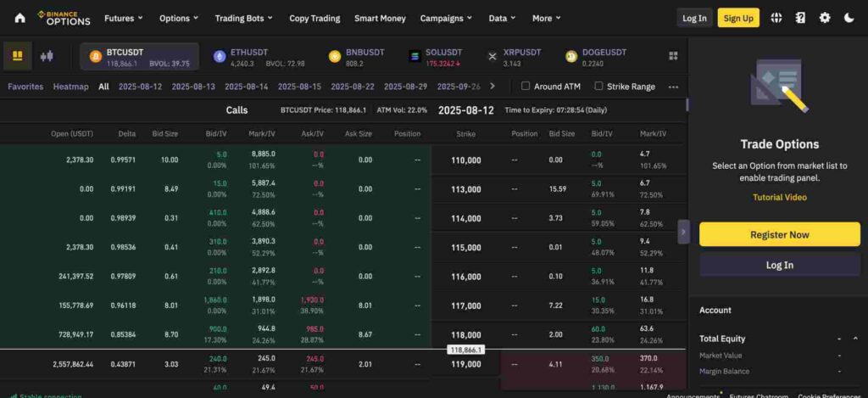The image size is (868, 398).
Task: Toggle dark mode moon icon
Action: pyautogui.click(x=849, y=18)
